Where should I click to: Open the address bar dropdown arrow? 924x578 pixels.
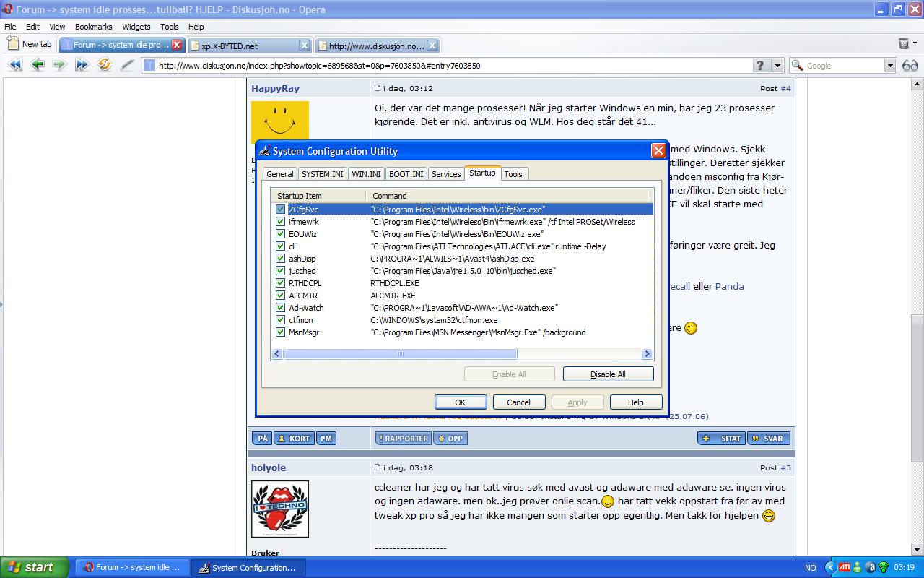pyautogui.click(x=777, y=65)
